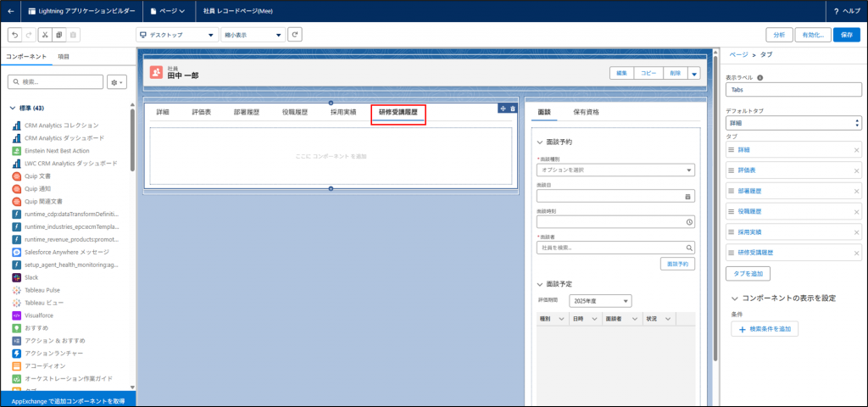Collapse the コンポーネントの表示を設定 section
Screen dimensions: 868x407
pos(734,298)
